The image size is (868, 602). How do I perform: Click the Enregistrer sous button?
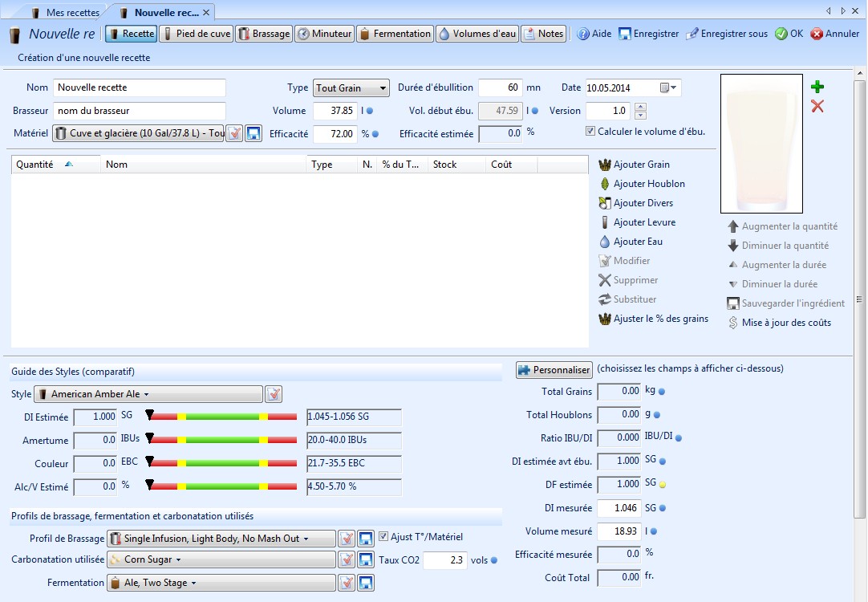(726, 34)
